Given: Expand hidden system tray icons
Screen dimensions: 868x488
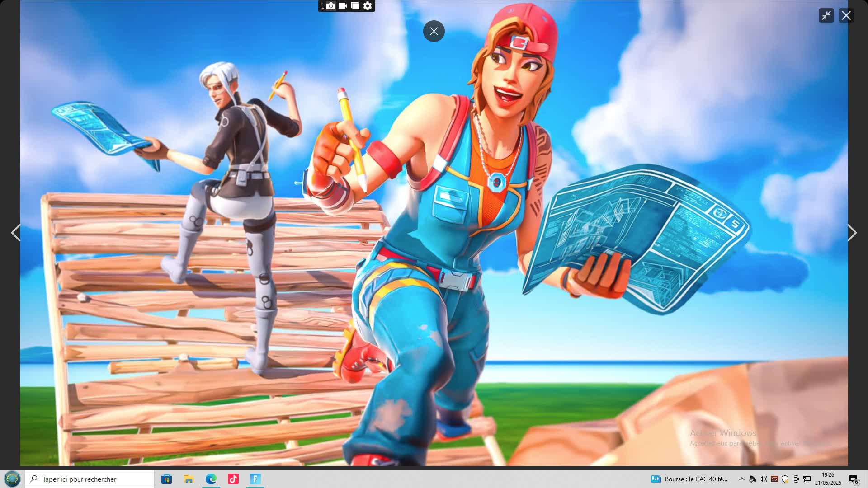Looking at the screenshot, I should (741, 479).
